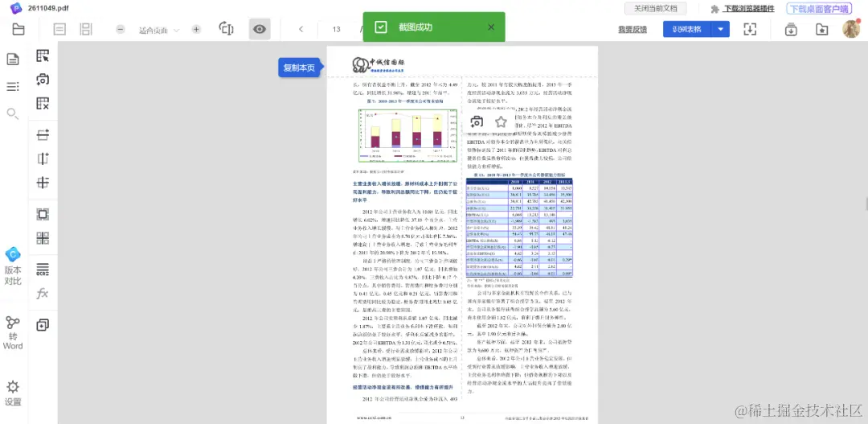Open the search magnifier in sidebar
Viewport: 868px width, 424px height.
(x=13, y=113)
